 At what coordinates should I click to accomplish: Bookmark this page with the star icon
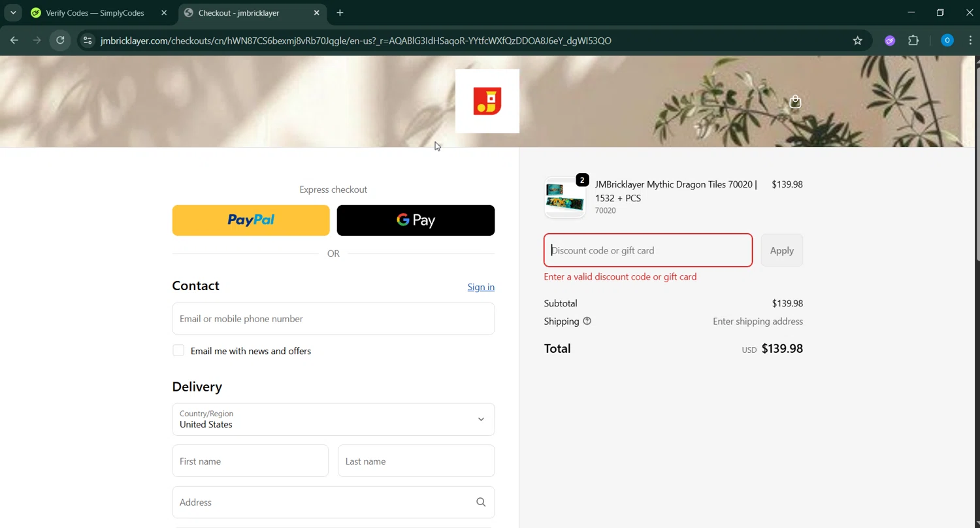coord(857,41)
